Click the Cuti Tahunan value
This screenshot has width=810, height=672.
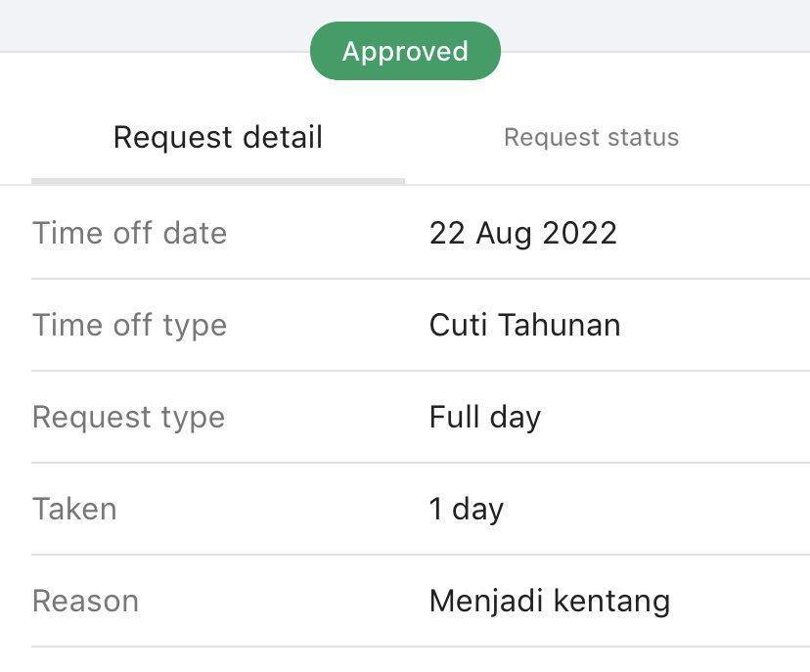525,325
